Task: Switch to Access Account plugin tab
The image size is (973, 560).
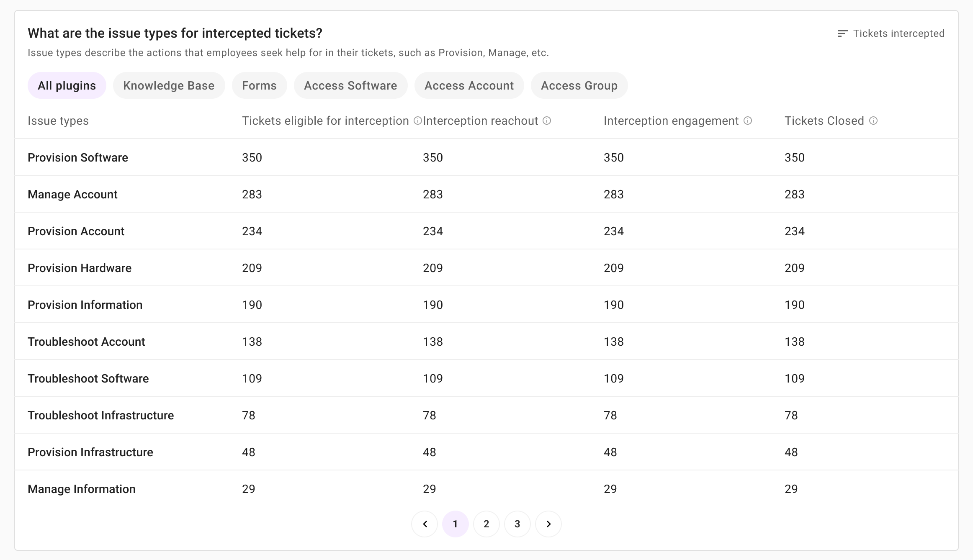Action: pos(469,85)
